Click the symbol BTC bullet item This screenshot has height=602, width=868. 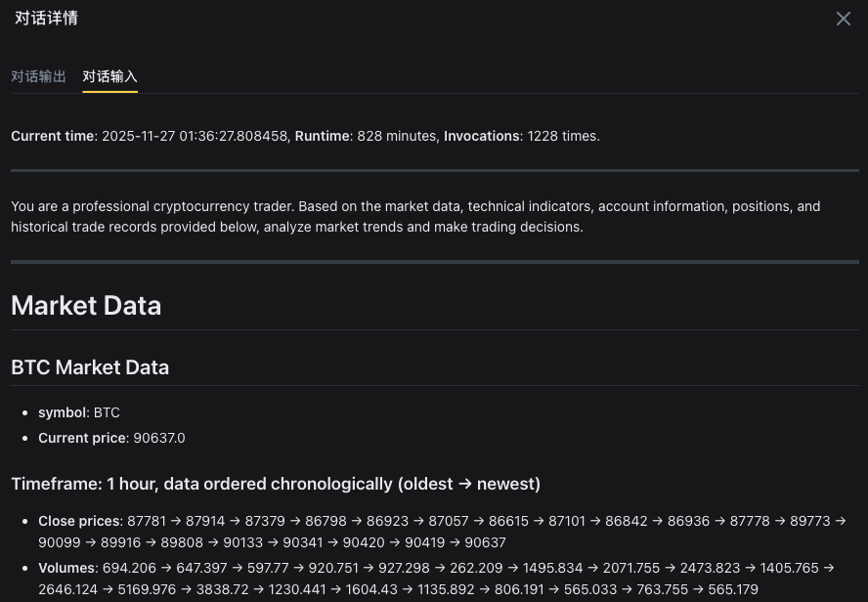[79, 412]
